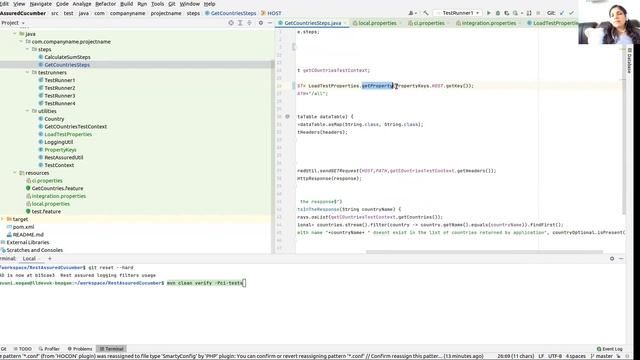Screen dimensions: 640x360
Task: Hide the Project tool window
Action: 269,23
